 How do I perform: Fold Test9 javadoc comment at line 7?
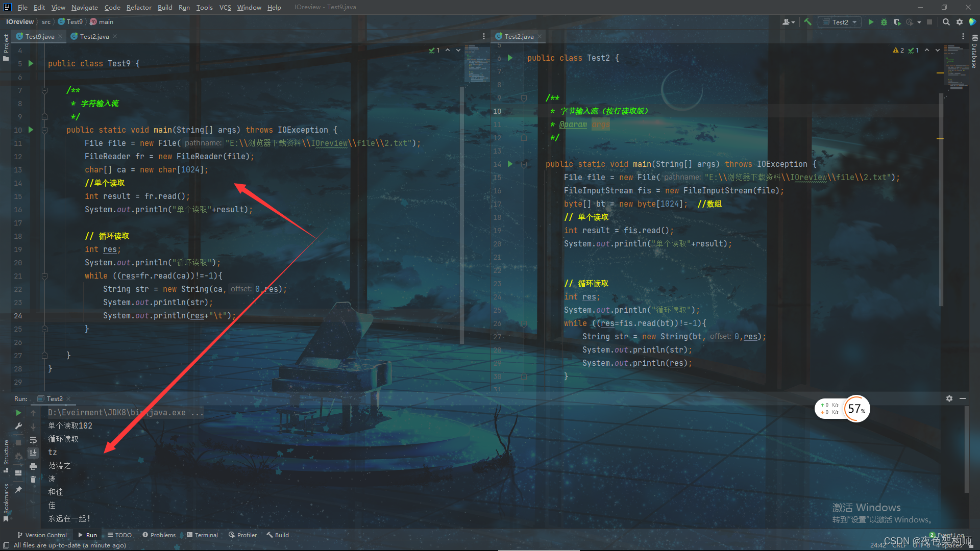(x=44, y=90)
